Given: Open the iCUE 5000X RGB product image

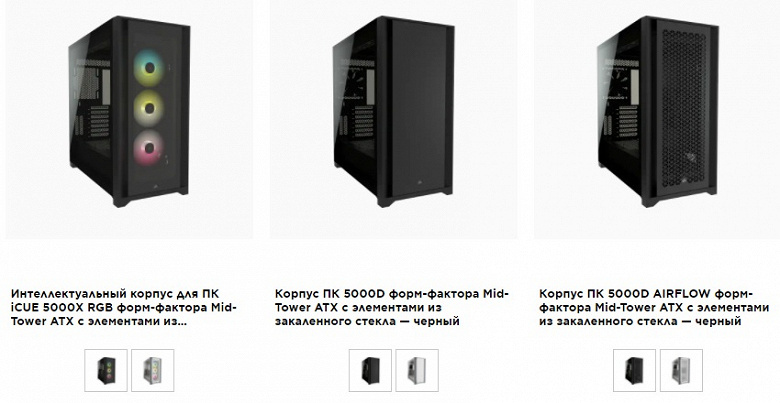Looking at the screenshot, I should click(x=129, y=119).
